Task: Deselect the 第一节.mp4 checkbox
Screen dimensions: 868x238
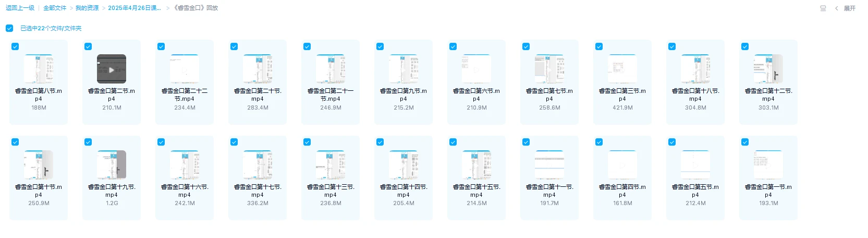Action: click(745, 142)
